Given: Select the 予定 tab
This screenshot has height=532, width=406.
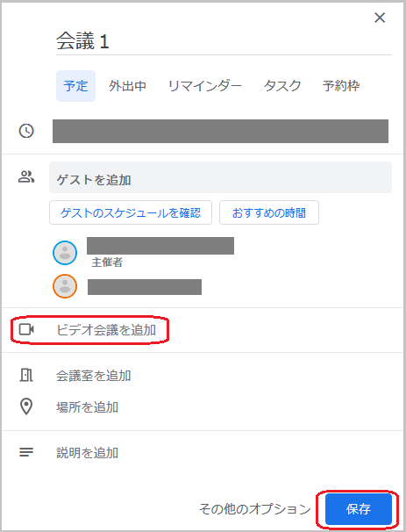Looking at the screenshot, I should coord(75,86).
